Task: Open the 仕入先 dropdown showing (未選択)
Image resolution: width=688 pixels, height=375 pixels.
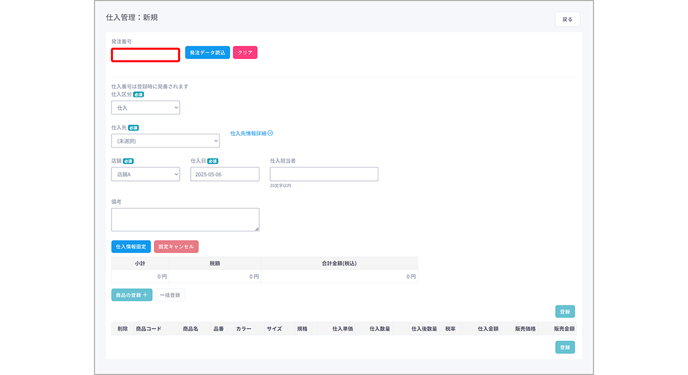Action: 165,141
